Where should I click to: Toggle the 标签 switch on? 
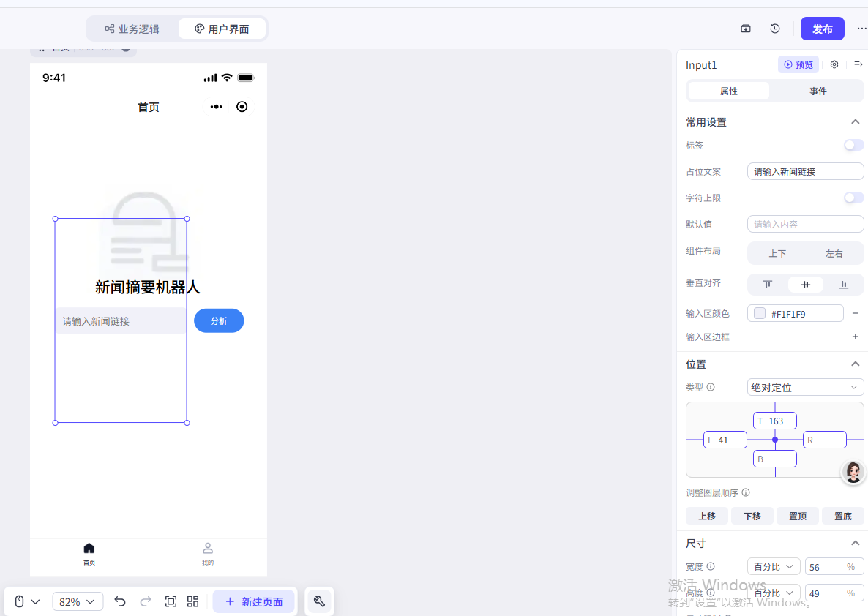coord(853,145)
